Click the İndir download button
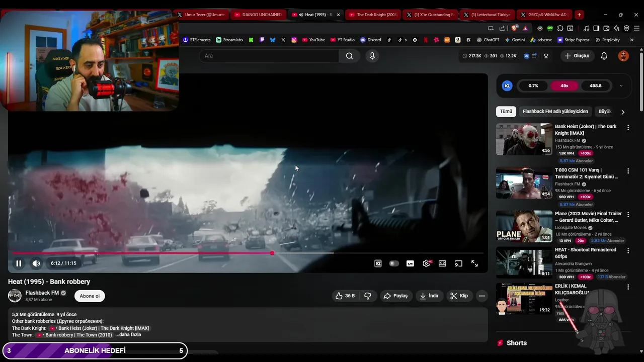Screen dimensions: 644x362 (429, 296)
